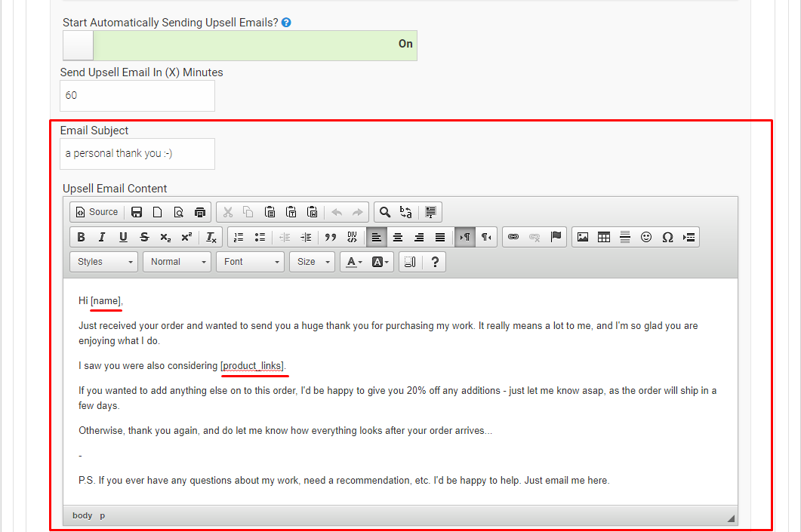Click the Save icon in editor toolbar
The width and height of the screenshot is (801, 532).
137,212
